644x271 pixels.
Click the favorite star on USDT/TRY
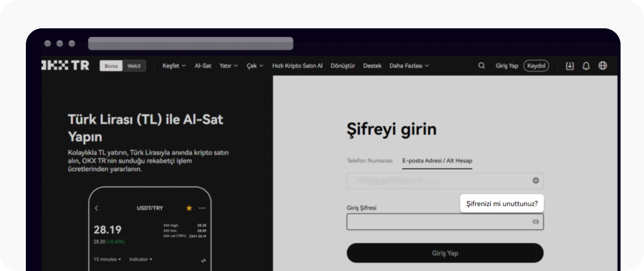(189, 208)
